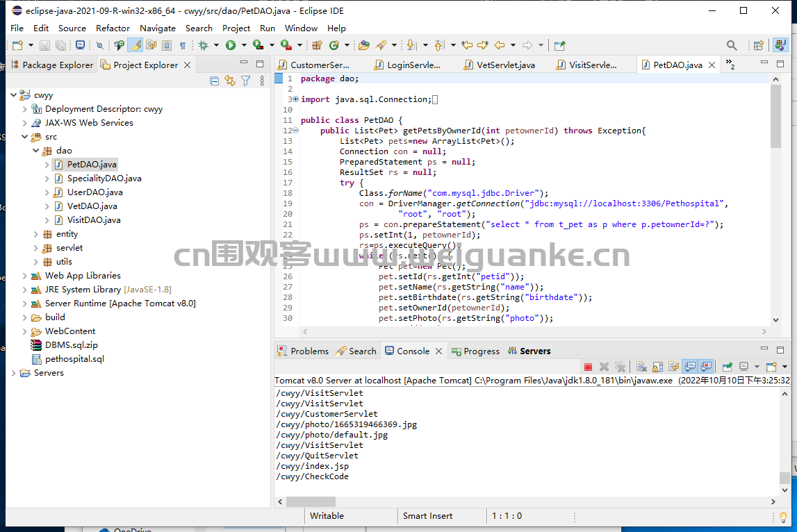Click the Pin Editor toolbar icon
Screen dimensions: 797x532
click(559, 45)
